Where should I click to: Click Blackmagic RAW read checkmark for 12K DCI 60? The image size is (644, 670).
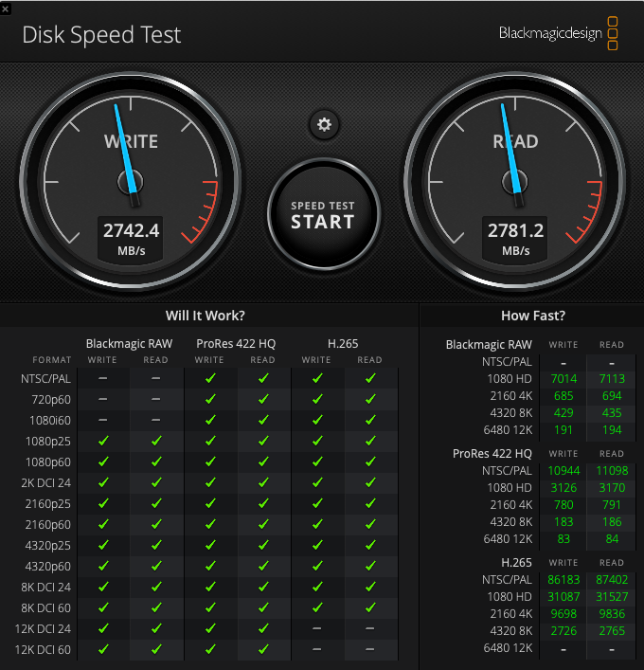click(156, 649)
